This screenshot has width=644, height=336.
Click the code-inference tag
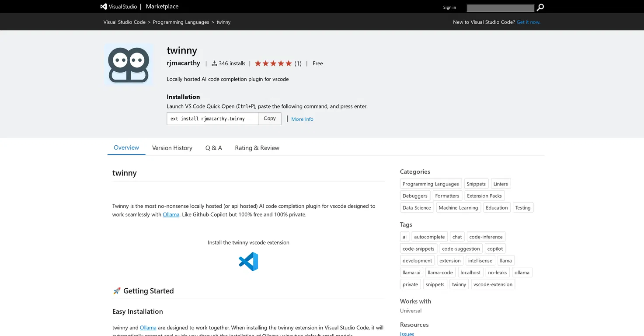pyautogui.click(x=486, y=237)
